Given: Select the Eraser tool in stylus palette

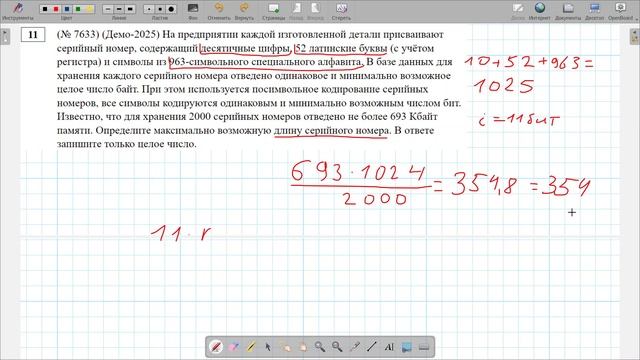Looking at the screenshot, I should 233,347.
